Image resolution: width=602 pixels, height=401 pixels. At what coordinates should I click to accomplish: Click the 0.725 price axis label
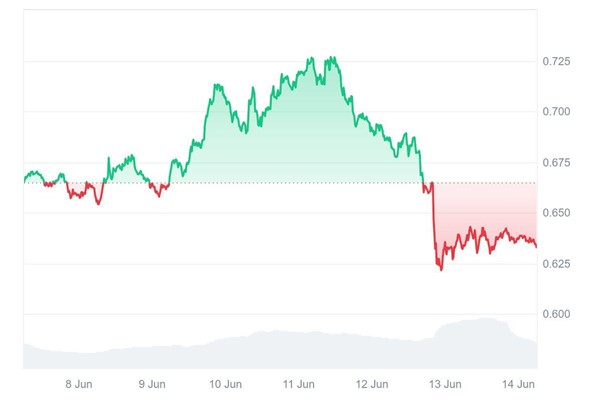556,62
